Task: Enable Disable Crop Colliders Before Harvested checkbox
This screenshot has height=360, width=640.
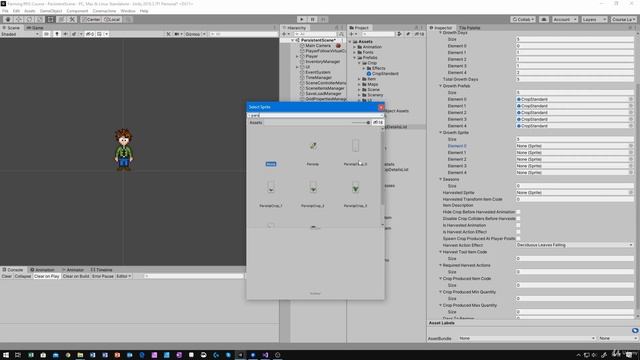Action: (518, 219)
